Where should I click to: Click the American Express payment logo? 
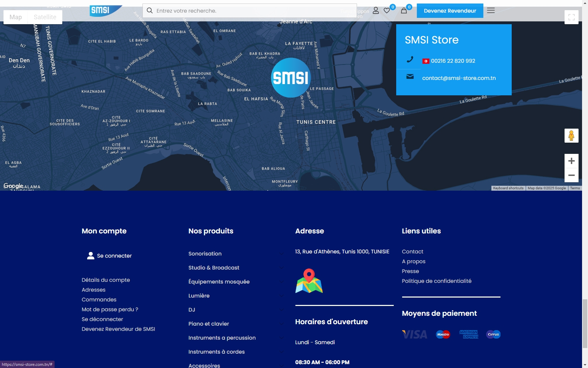[x=469, y=335]
